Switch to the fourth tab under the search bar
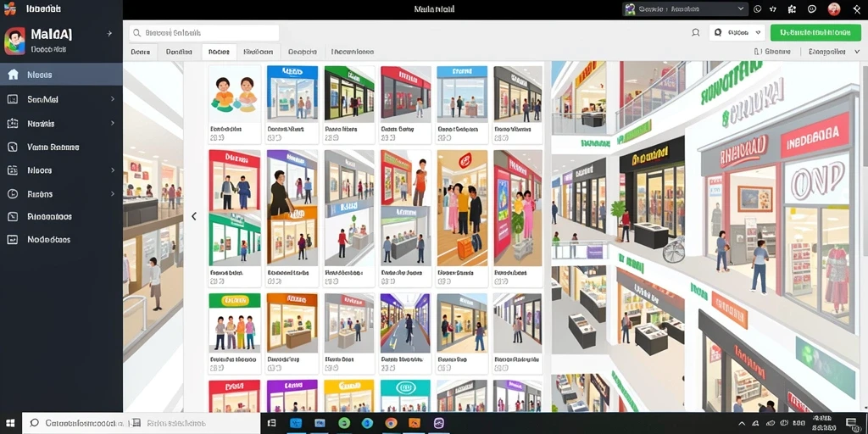 (259, 52)
